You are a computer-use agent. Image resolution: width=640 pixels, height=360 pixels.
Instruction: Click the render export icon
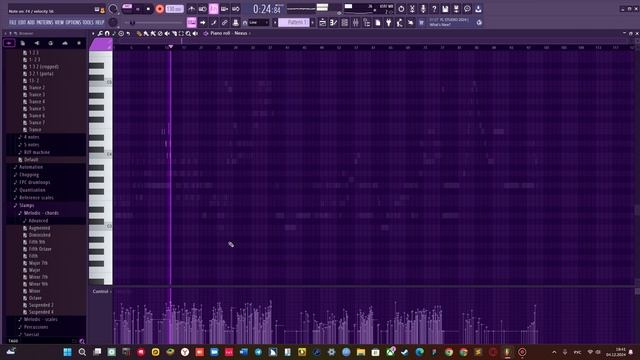456,9
